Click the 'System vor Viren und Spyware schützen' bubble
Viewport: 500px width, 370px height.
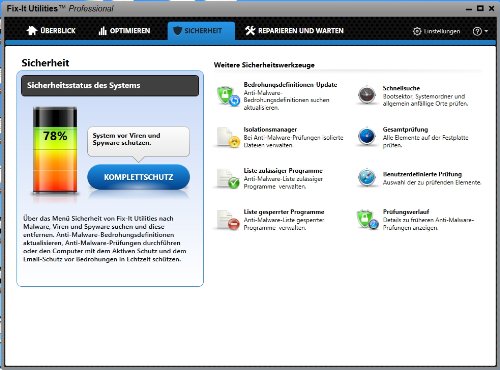pyautogui.click(x=138, y=142)
